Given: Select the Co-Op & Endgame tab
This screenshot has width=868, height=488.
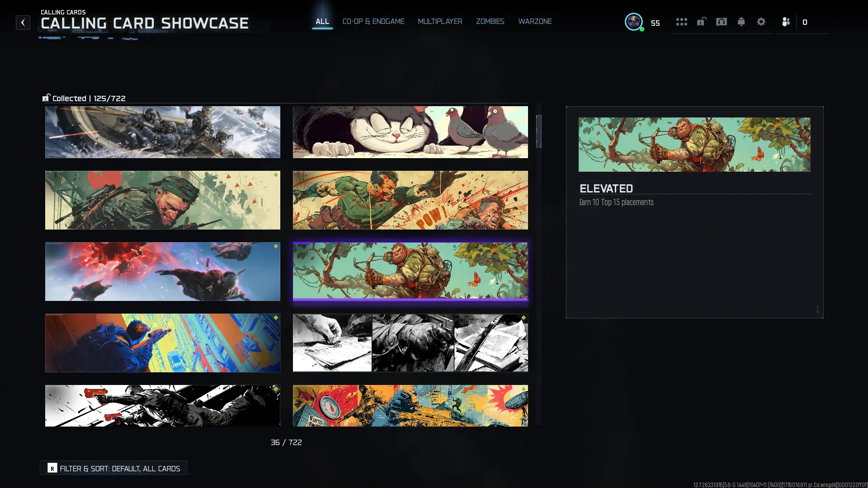Looking at the screenshot, I should [373, 22].
